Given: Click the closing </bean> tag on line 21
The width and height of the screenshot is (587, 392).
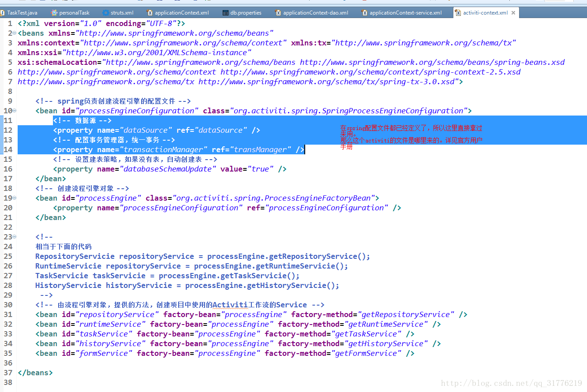Looking at the screenshot, I should click(51, 217).
